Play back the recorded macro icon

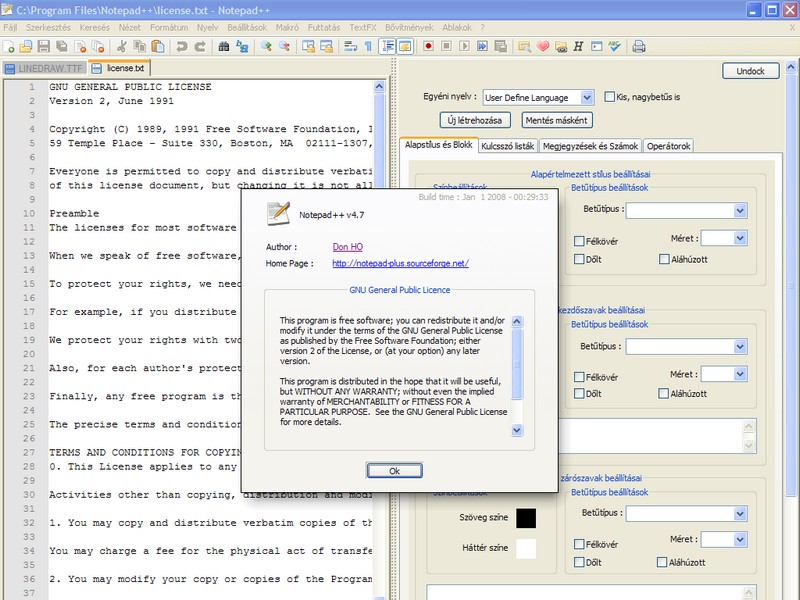coord(464,46)
